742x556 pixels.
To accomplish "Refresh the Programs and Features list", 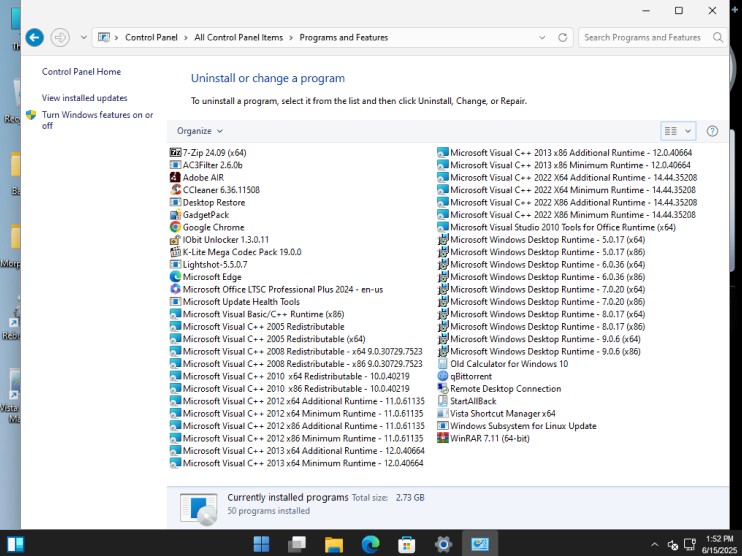I will [562, 37].
